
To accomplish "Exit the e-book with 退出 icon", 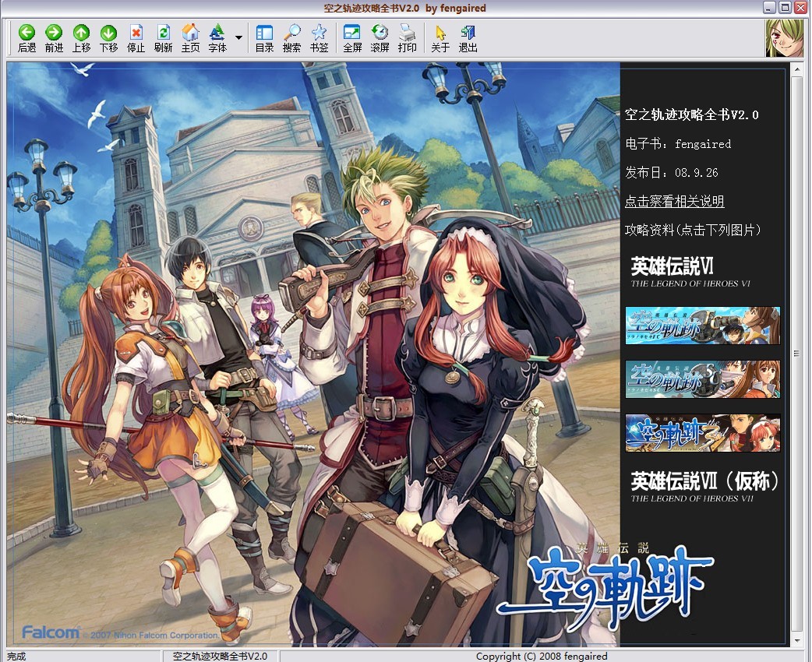I will point(468,38).
